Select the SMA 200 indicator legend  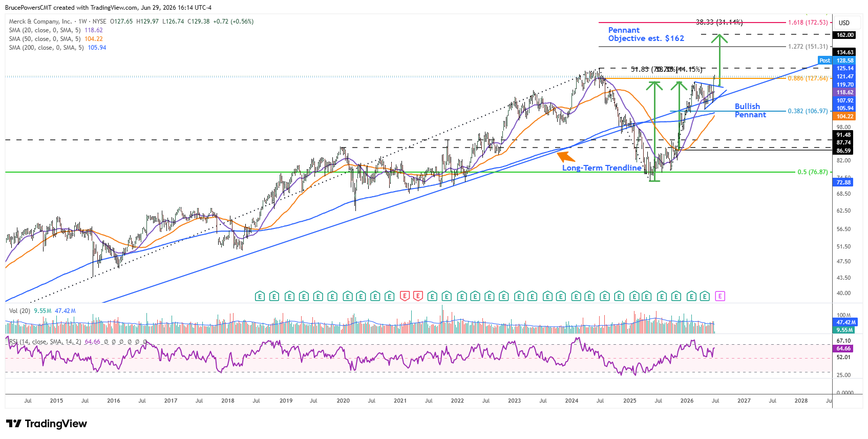click(57, 48)
